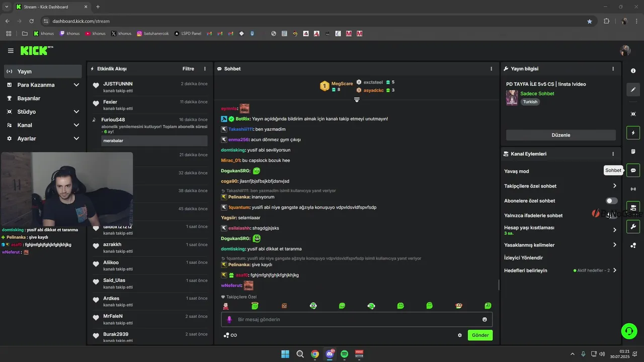Image resolution: width=644 pixels, height=362 pixels.
Task: Open Hesap yaşı kısıtlaması options chevron
Action: 614,230
